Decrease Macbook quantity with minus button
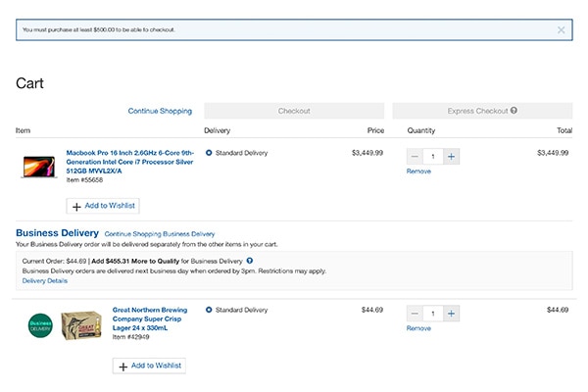The width and height of the screenshot is (588, 392). click(x=416, y=156)
